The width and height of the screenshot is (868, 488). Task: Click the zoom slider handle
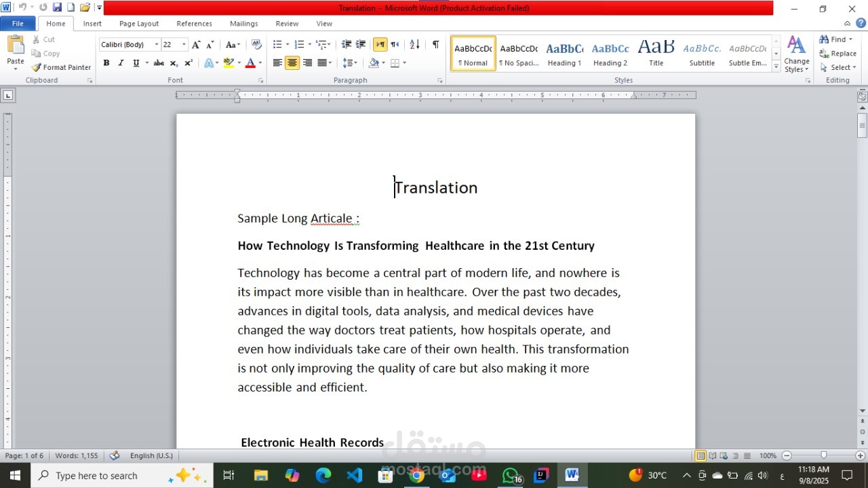[x=824, y=455]
